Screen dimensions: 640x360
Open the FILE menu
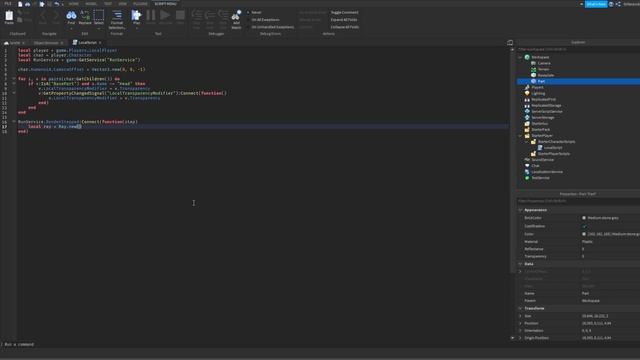point(8,4)
